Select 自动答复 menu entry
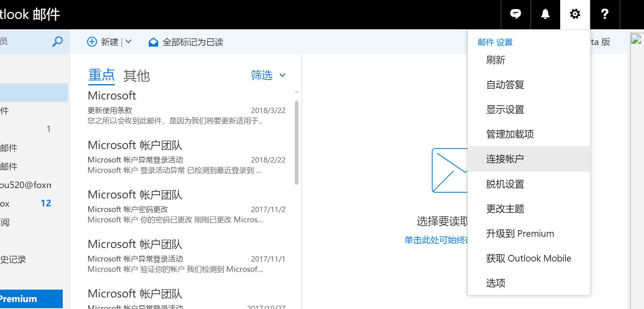Screen dimensions: 644x309 tap(529, 85)
